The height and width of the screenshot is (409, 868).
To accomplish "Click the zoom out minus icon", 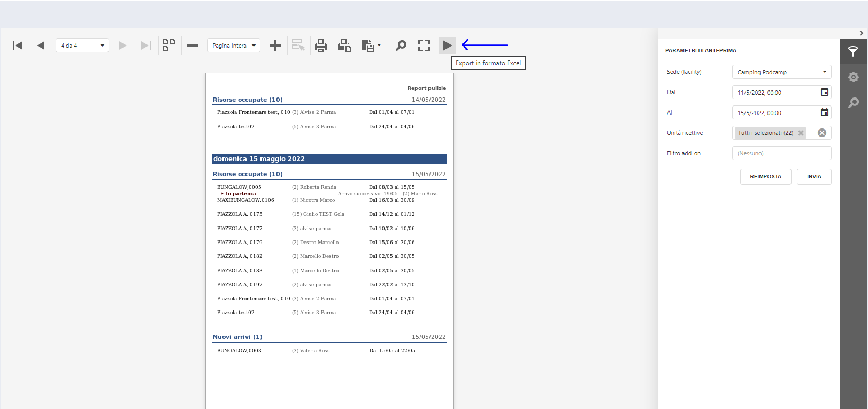I will 193,46.
